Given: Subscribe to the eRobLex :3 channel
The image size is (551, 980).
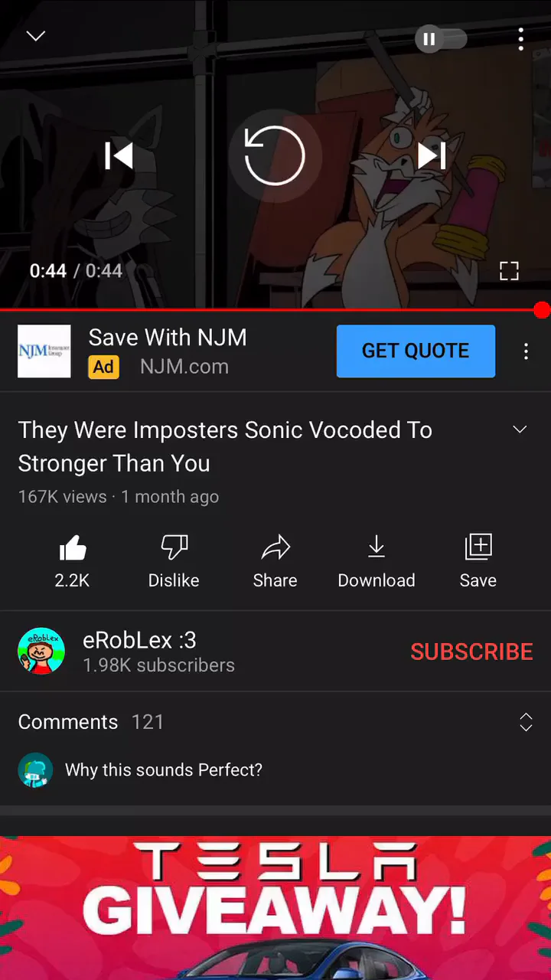Looking at the screenshot, I should click(x=471, y=652).
